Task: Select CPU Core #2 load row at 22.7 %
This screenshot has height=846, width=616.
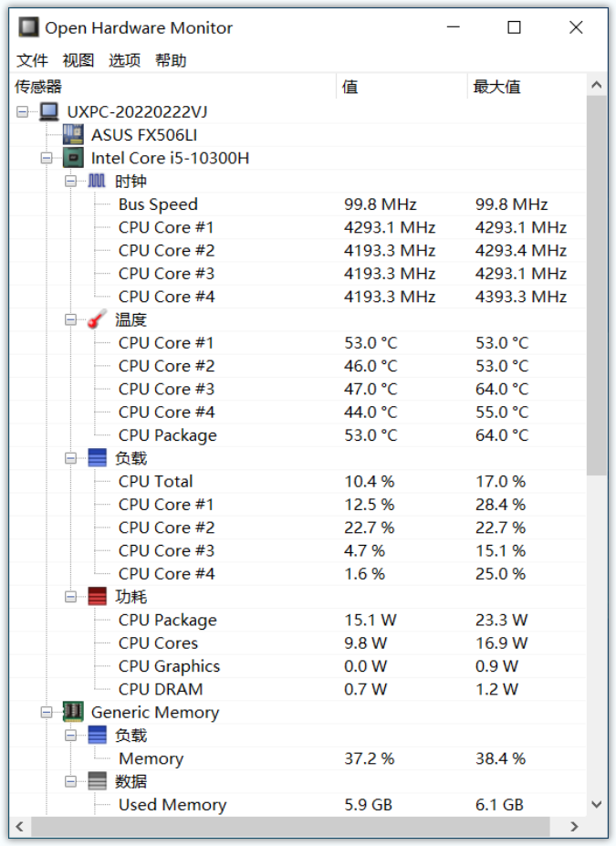Action: point(298,527)
